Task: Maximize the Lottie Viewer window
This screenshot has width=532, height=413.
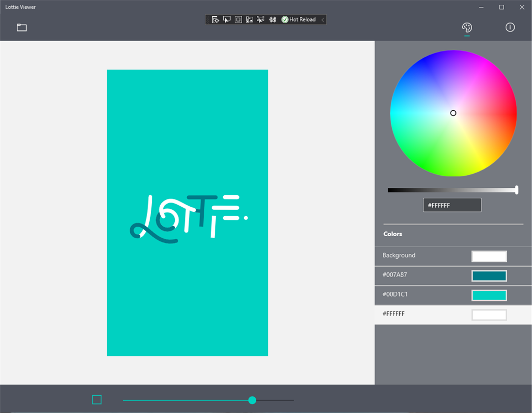Action: point(502,7)
